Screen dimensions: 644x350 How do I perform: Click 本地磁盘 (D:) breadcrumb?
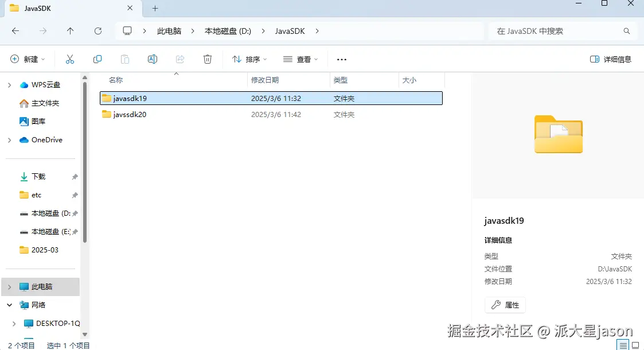228,31
